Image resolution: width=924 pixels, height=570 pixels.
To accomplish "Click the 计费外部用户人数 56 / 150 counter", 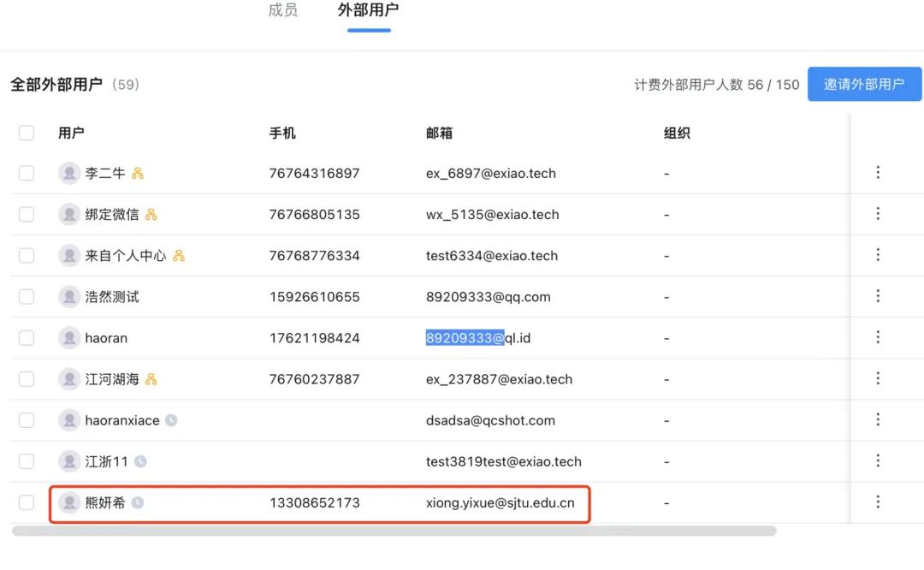I will point(717,85).
